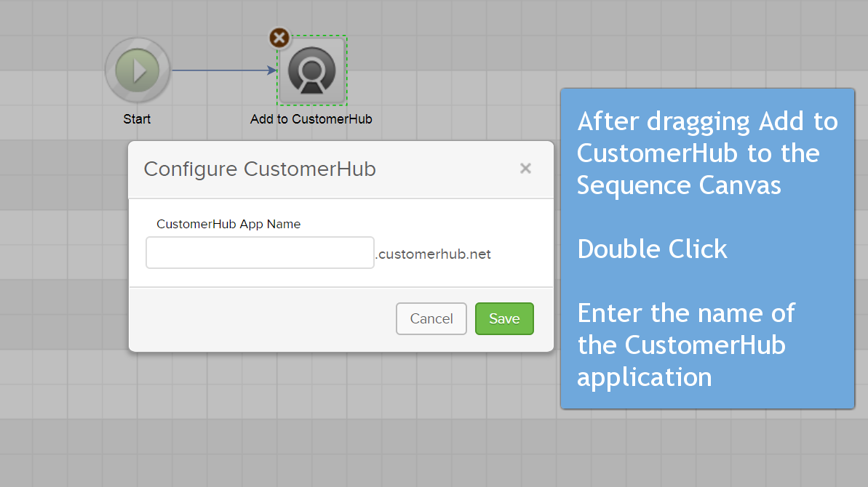Click the 'Configure CustomerHub' dialog title
Image resolution: width=868 pixels, height=487 pixels.
click(x=260, y=169)
